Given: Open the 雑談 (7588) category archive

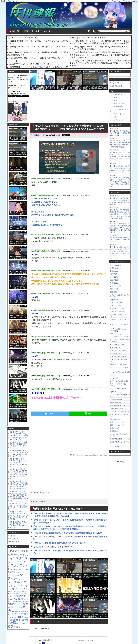Looking at the screenshot, I should tap(114, 280).
